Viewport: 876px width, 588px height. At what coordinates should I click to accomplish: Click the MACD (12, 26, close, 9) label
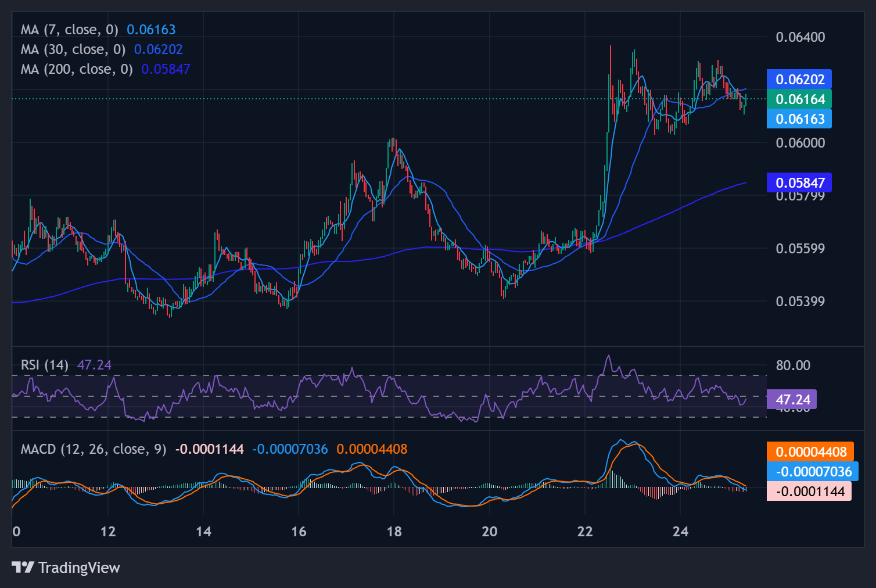click(94, 449)
